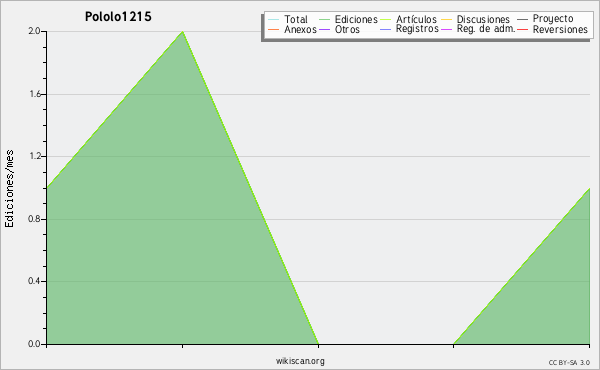Click the 1.2 y-axis value

[x=35, y=156]
